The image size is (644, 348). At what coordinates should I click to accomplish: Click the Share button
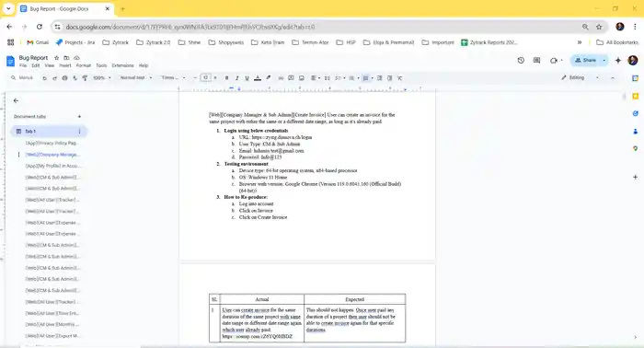pyautogui.click(x=586, y=61)
